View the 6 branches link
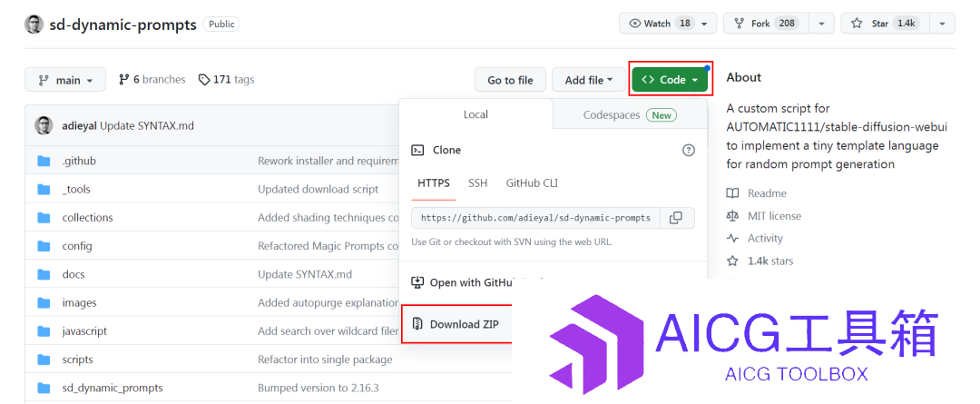 [x=152, y=79]
